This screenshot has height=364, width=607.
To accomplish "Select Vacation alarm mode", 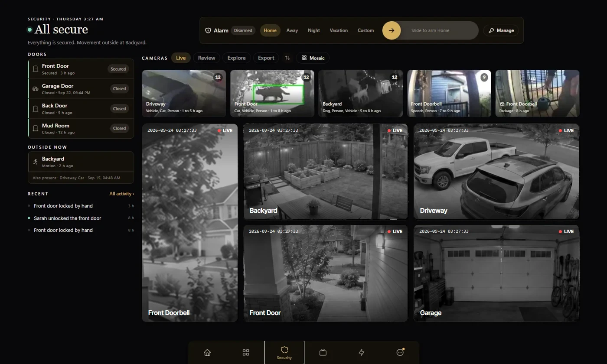I will coord(339,30).
